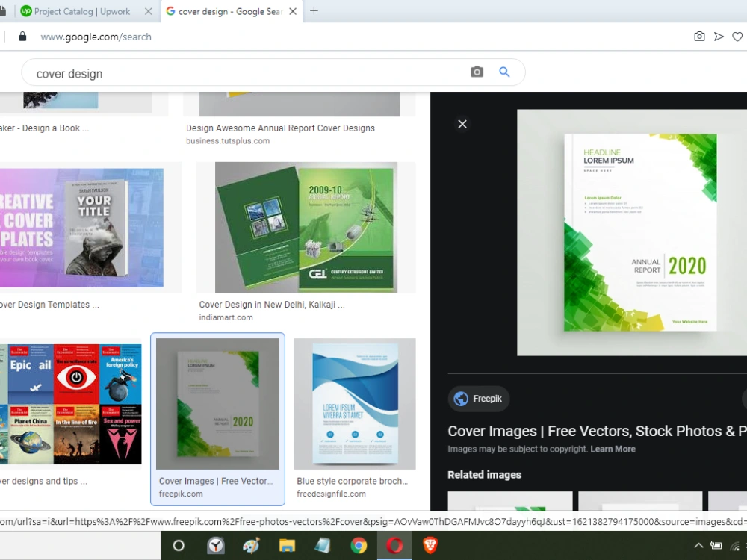
Task: Click the Freepik globe icon
Action: 461,399
